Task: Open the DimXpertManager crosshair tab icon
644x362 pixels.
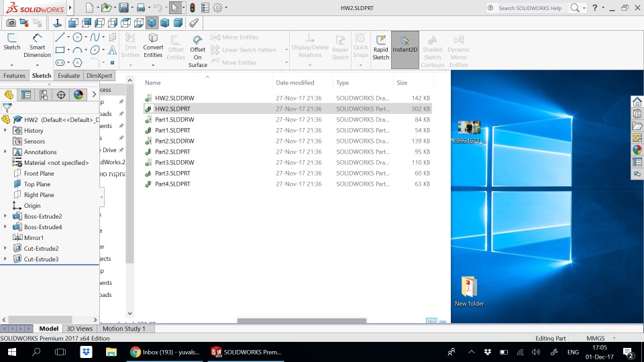Action: tap(61, 95)
